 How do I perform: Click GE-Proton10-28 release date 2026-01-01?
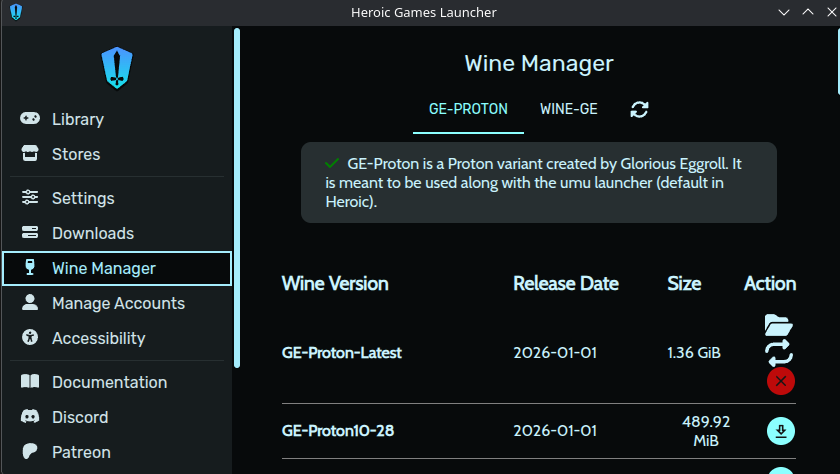555,431
